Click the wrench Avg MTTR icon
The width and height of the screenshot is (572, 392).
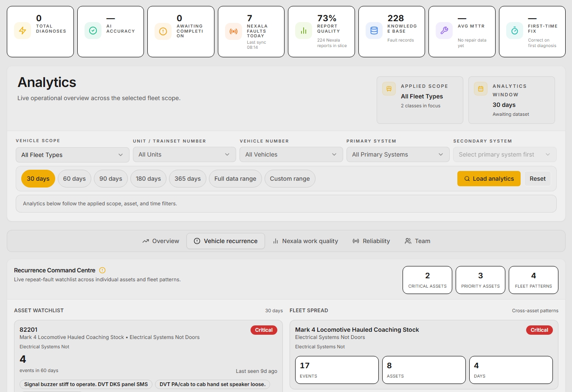pyautogui.click(x=444, y=31)
